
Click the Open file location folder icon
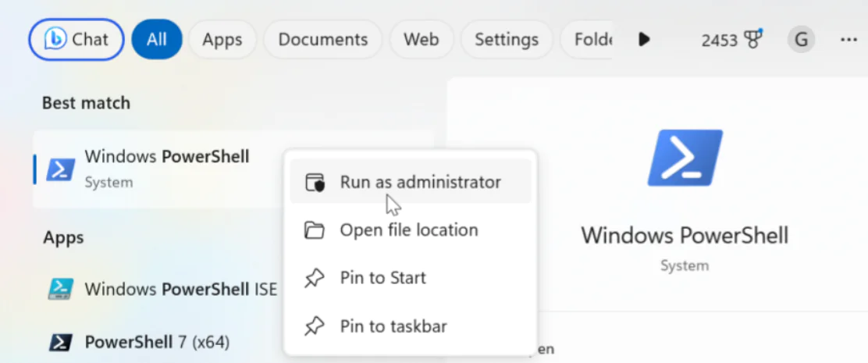315,230
